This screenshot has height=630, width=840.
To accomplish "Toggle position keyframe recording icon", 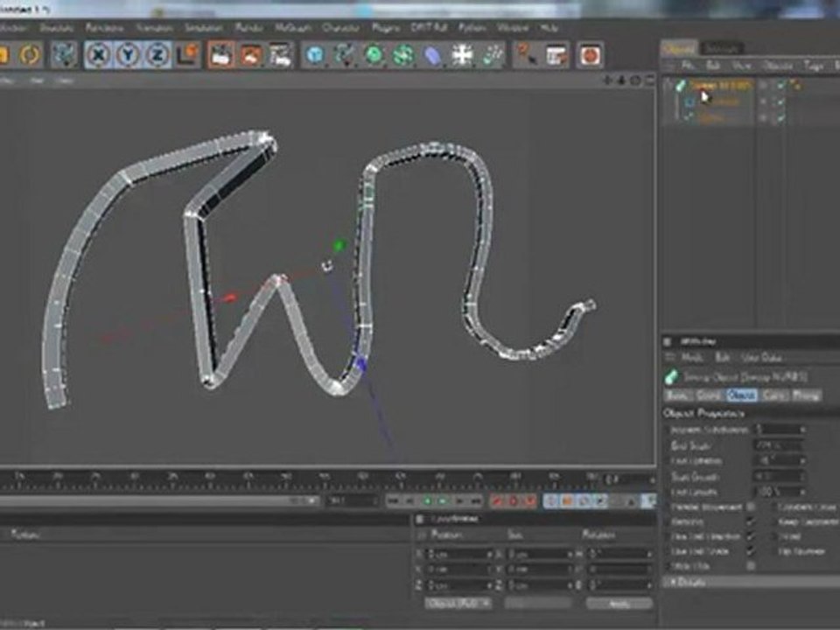I will tap(550, 500).
